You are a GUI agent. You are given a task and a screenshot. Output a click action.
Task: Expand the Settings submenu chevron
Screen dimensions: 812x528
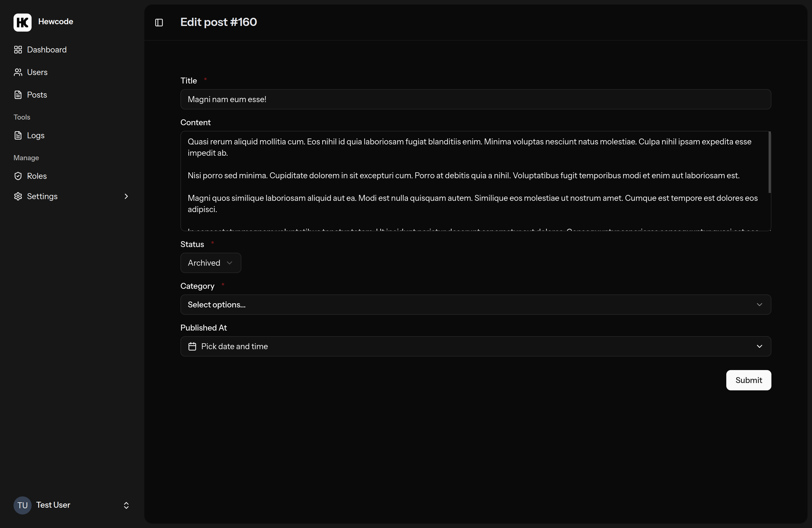[x=126, y=196]
